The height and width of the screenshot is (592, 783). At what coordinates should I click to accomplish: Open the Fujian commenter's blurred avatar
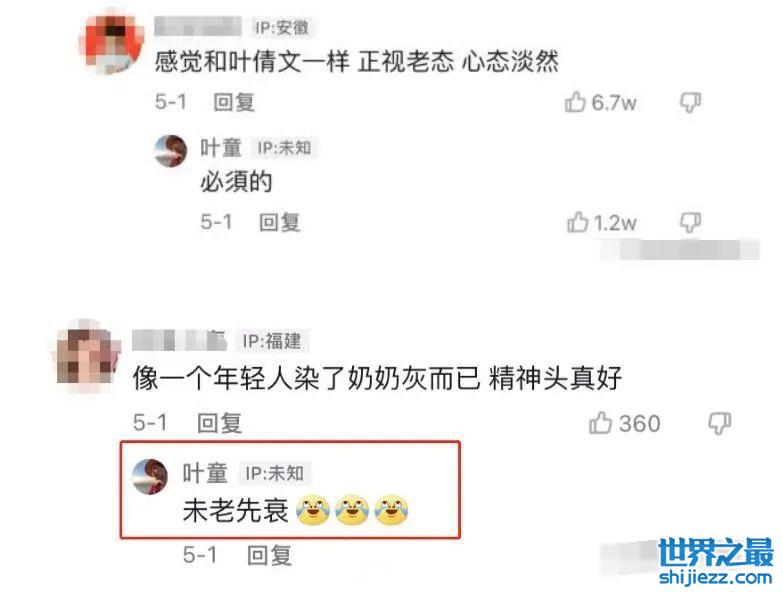(86, 353)
